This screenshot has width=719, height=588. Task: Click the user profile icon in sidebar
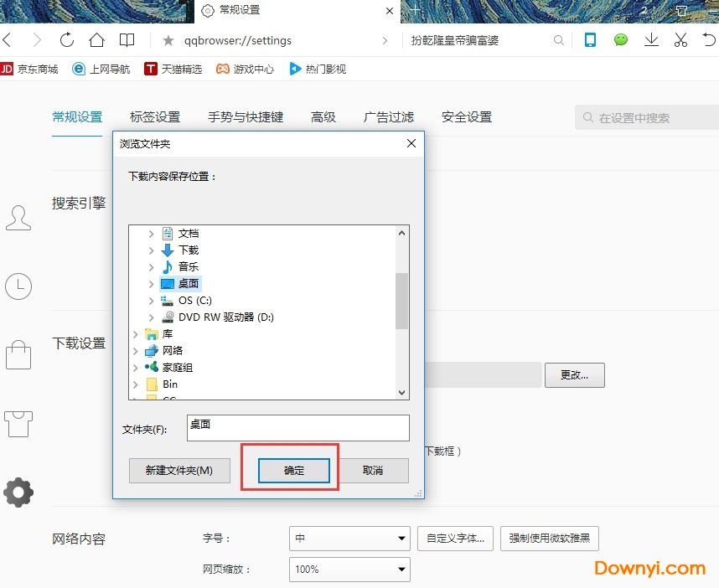(x=18, y=218)
